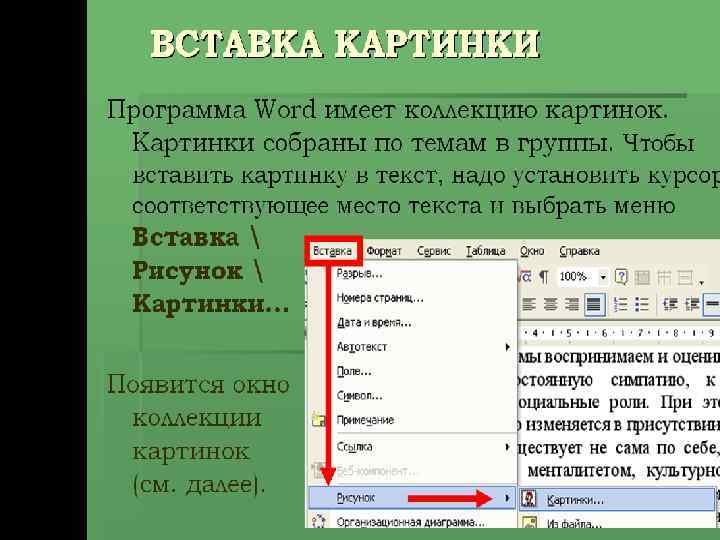This screenshot has height=540, width=720.
Task: Toggle the paragraph marks ¶ button
Action: tap(544, 277)
